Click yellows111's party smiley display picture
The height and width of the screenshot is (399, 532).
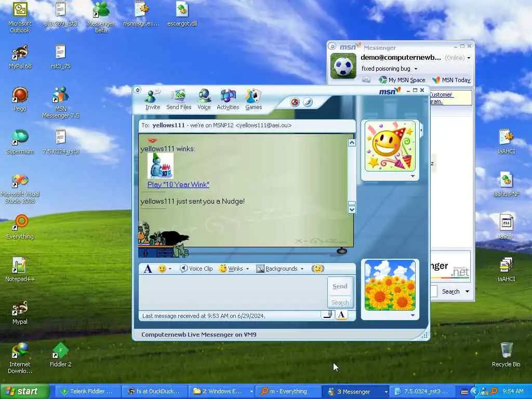[x=390, y=146]
